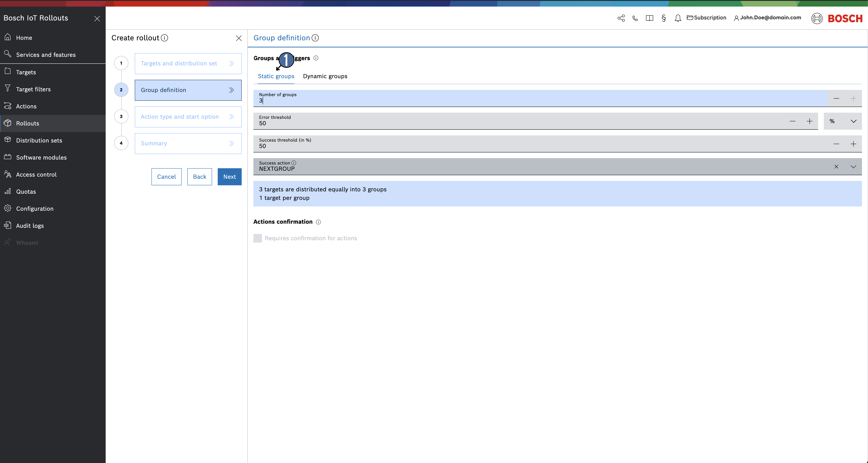Click Distribution sets icon in sidebar
The width and height of the screenshot is (868, 463).
(x=7, y=140)
